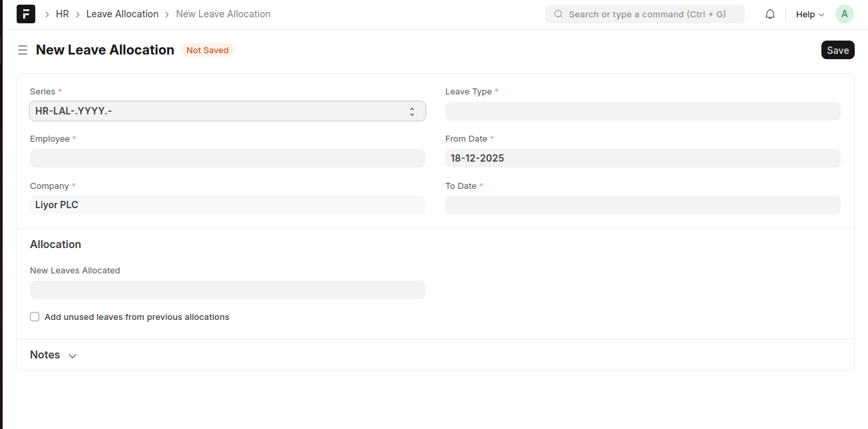Click the search magnifier icon
868x429 pixels.
point(558,14)
